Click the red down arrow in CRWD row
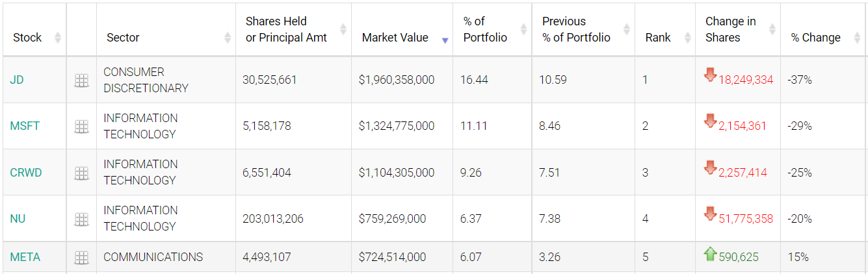Screen dimensions: 868x274 [x=710, y=168]
